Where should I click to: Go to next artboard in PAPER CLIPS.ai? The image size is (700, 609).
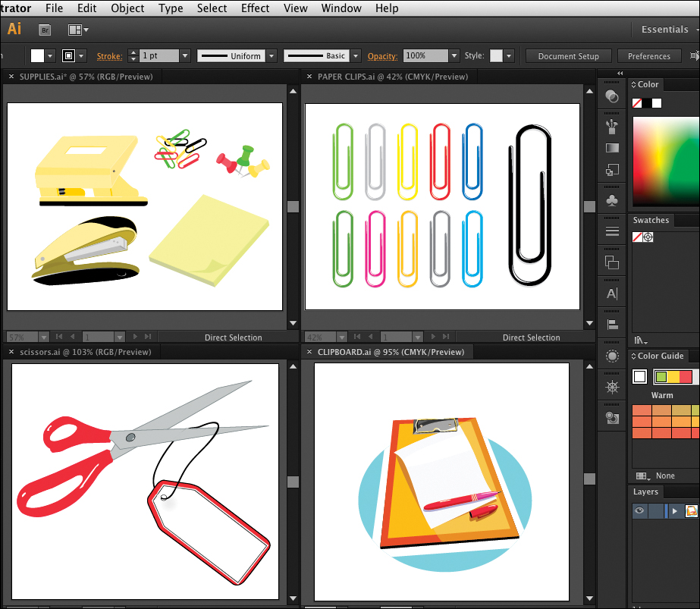(x=432, y=337)
